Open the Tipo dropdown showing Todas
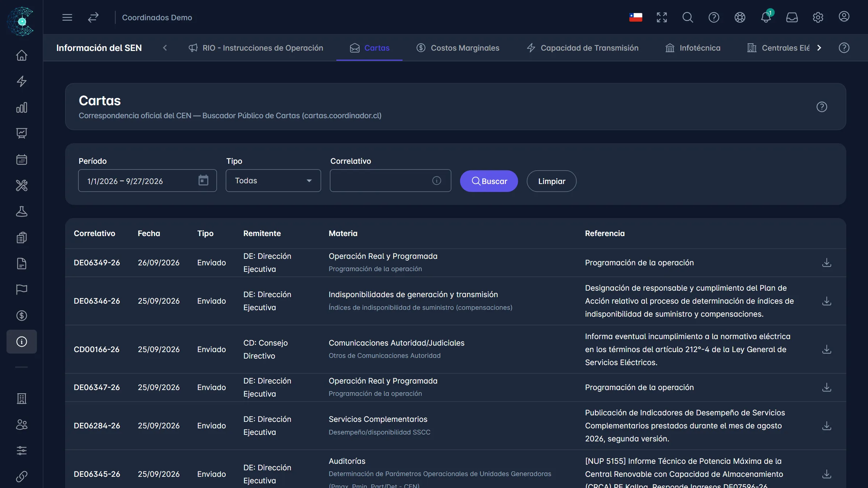Image resolution: width=868 pixels, height=488 pixels. [x=273, y=181]
